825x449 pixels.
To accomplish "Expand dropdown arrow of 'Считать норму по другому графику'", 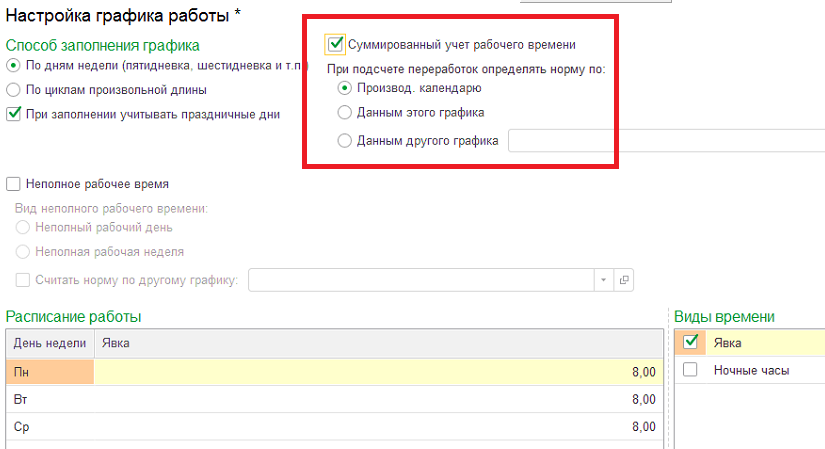I will [x=603, y=280].
